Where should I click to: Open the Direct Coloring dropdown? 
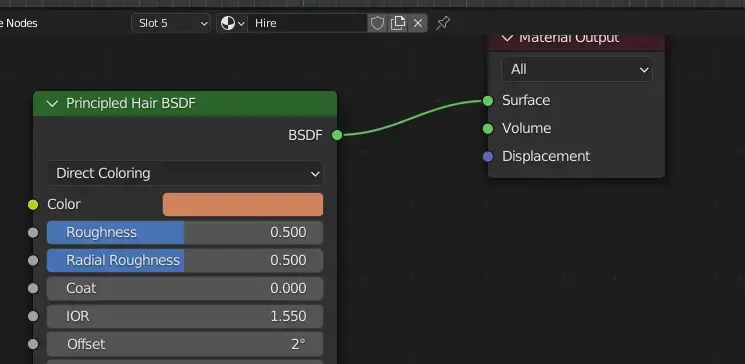tap(185, 173)
